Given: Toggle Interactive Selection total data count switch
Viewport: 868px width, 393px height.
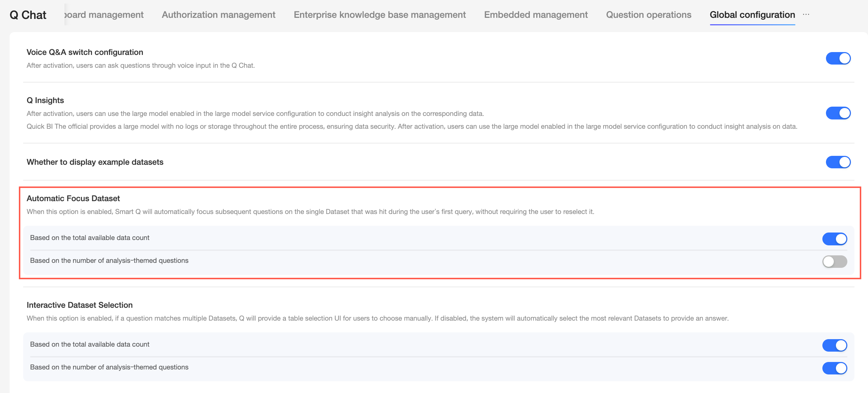Looking at the screenshot, I should point(834,345).
